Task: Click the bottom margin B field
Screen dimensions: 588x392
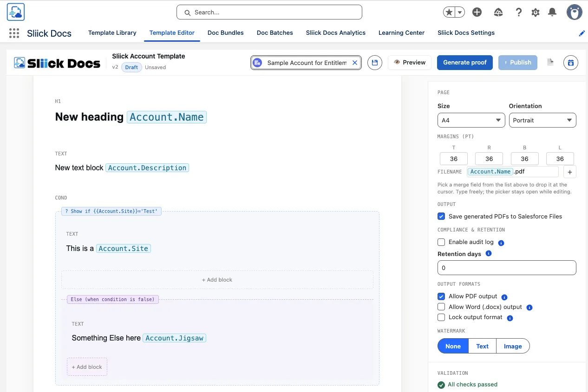Action: (524, 159)
